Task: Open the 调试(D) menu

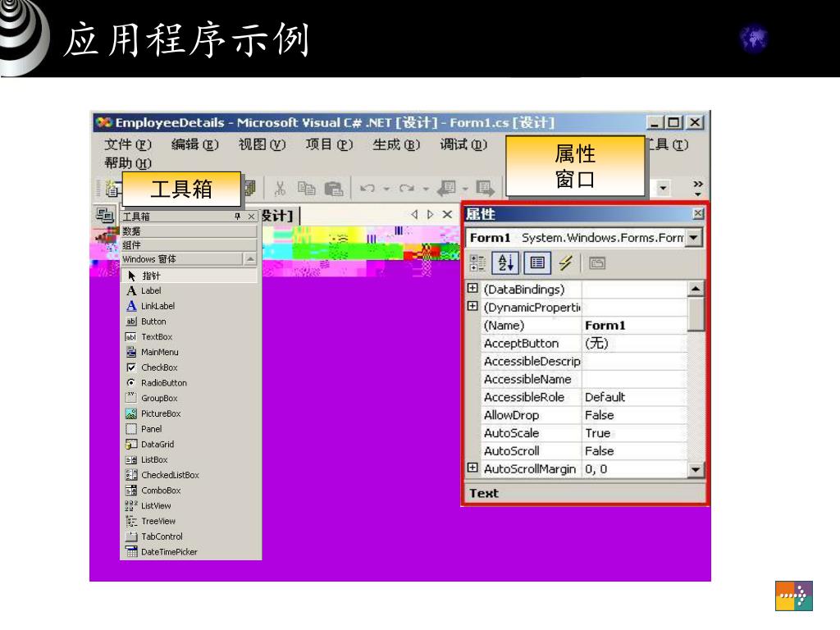Action: [x=463, y=144]
